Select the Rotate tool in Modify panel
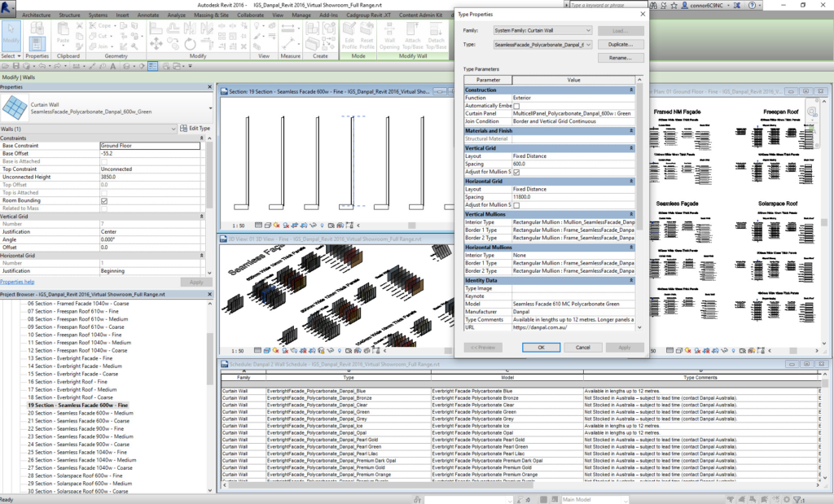Screen dimensions: 834x504 point(190,44)
